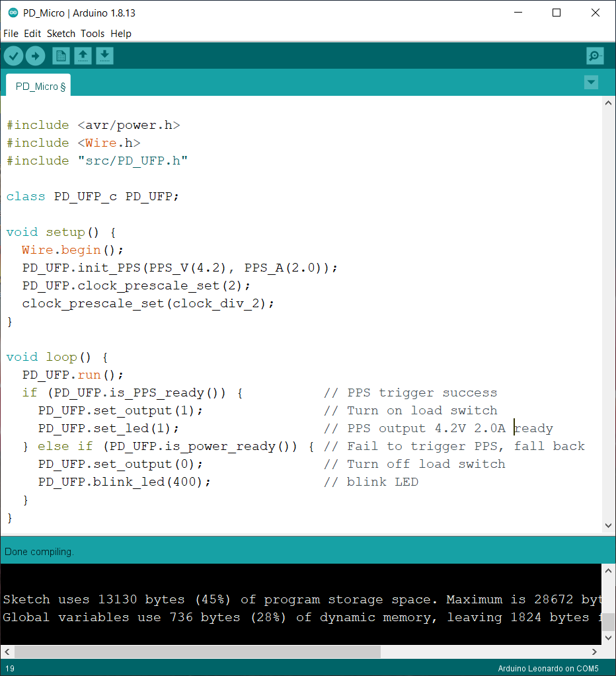Select the PD_Micro sketch tab
Viewport: 616px width, 676px height.
tap(38, 86)
